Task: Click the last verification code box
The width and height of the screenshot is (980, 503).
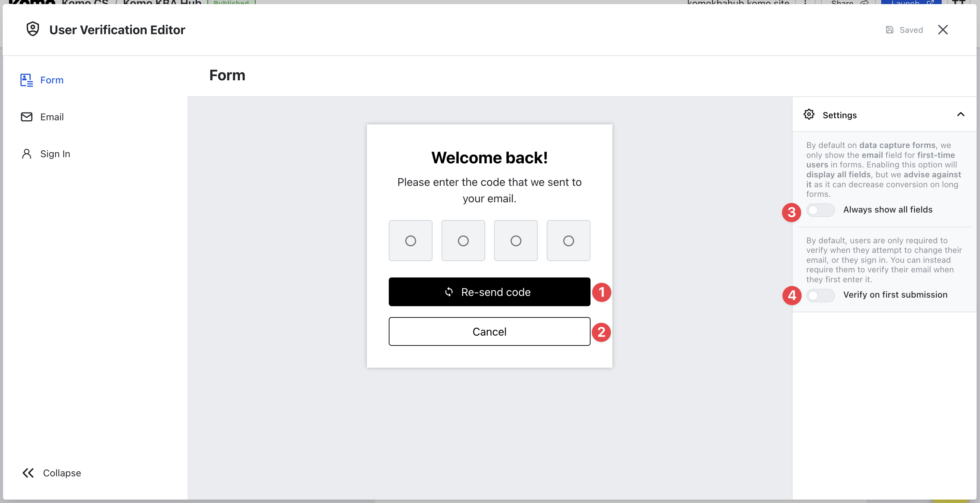Action: pyautogui.click(x=568, y=241)
